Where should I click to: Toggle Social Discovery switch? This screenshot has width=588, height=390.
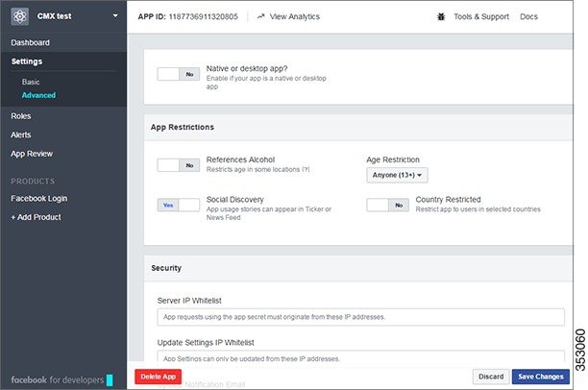(179, 206)
